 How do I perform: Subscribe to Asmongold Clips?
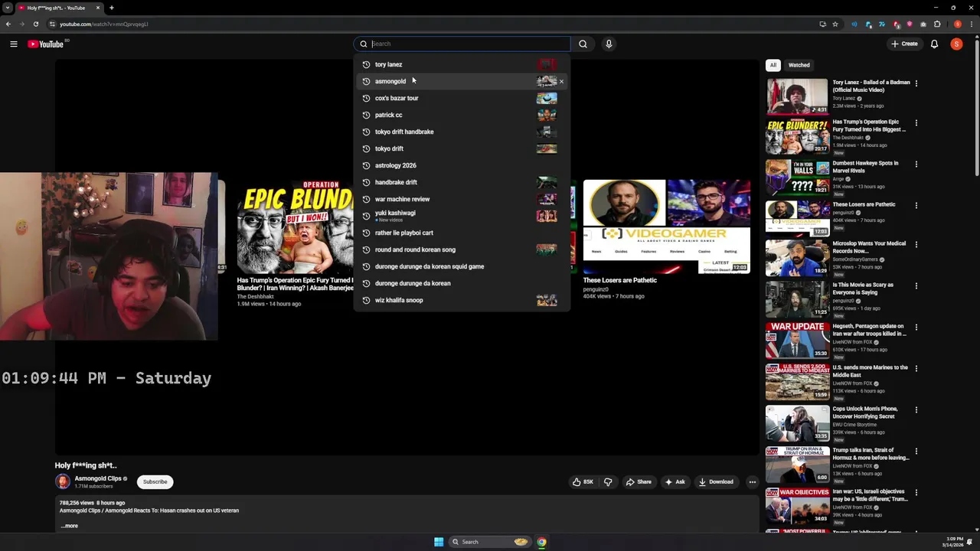pyautogui.click(x=155, y=482)
